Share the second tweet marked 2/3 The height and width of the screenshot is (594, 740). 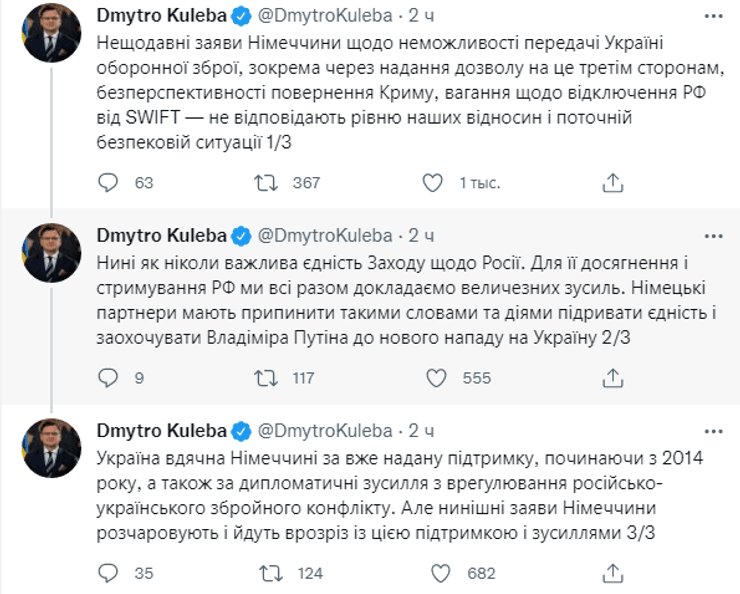click(612, 378)
